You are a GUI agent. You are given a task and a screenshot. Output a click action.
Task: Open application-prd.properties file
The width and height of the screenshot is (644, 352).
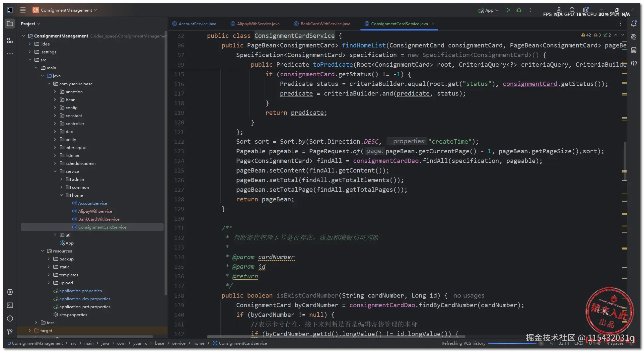point(82,307)
